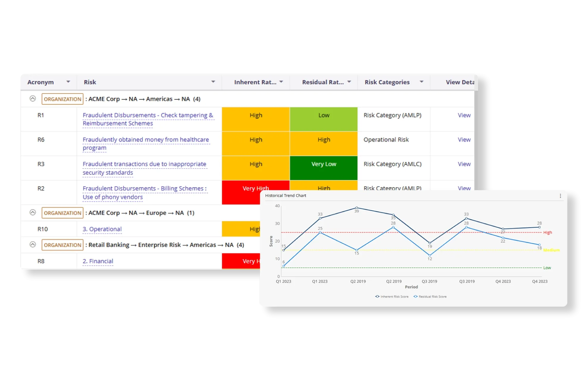The image size is (588, 391).
Task: Click View link for risk R3
Action: pyautogui.click(x=464, y=164)
